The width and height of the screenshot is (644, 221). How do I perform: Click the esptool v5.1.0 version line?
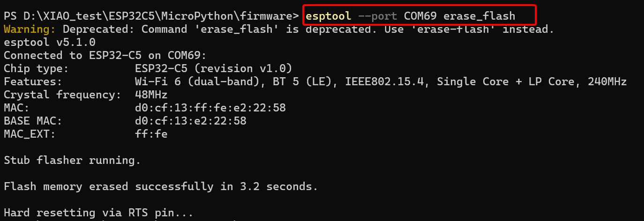49,42
